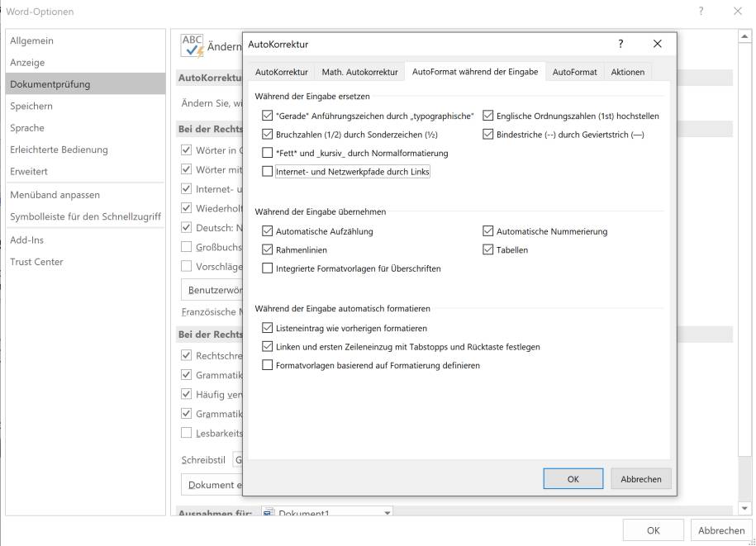
Task: Toggle the Tabellen checkbox
Action: point(488,249)
